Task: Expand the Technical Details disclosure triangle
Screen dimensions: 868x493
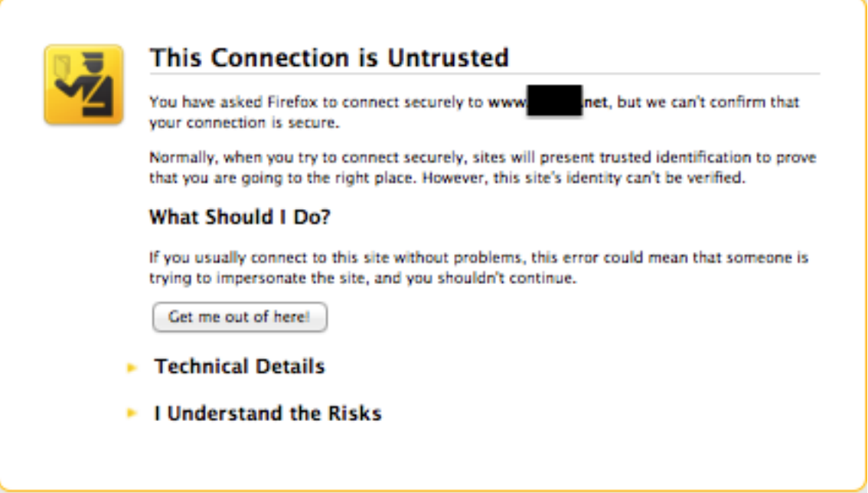Action: tap(132, 368)
